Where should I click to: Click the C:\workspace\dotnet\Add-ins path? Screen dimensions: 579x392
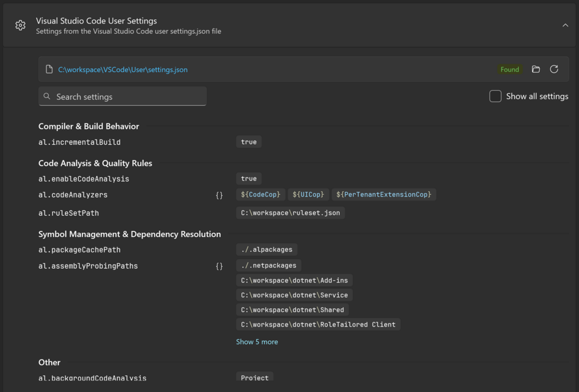294,280
